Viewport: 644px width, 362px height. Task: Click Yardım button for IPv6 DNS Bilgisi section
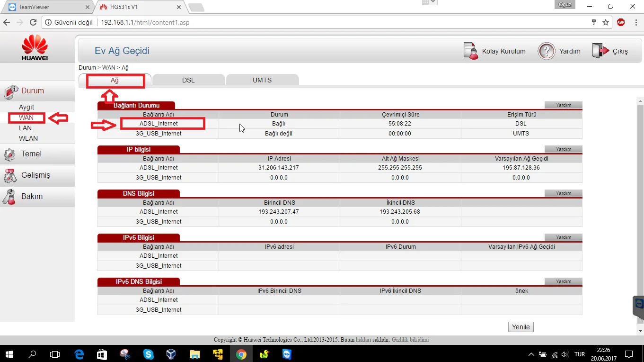564,281
